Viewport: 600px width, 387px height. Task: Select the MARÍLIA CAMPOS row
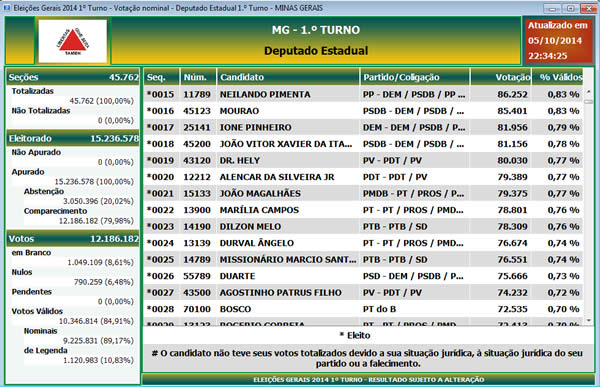(363, 210)
